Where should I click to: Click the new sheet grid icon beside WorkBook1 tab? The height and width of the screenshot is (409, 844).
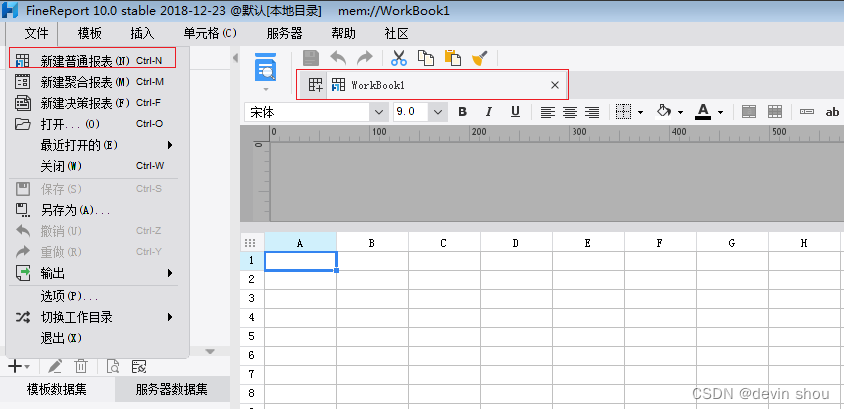tap(315, 85)
